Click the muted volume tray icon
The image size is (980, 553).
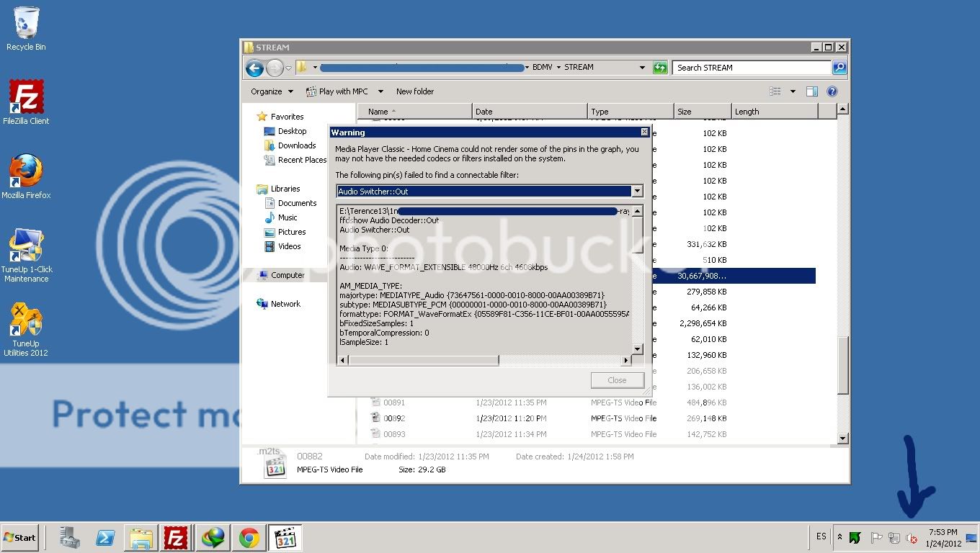[912, 537]
